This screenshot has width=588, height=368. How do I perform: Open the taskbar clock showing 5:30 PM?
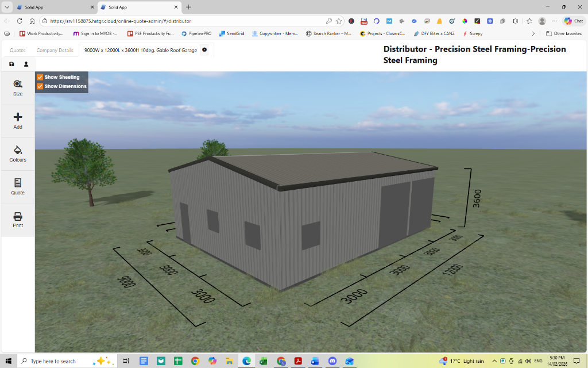557,361
